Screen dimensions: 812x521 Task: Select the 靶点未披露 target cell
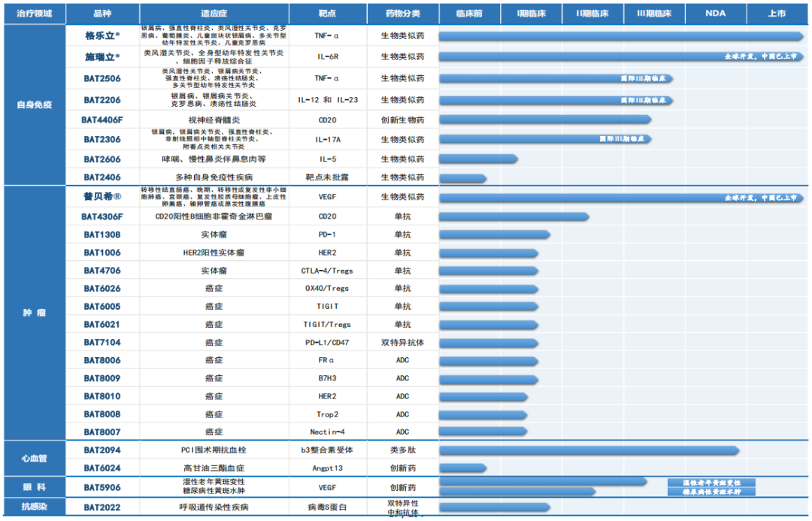[x=328, y=177]
